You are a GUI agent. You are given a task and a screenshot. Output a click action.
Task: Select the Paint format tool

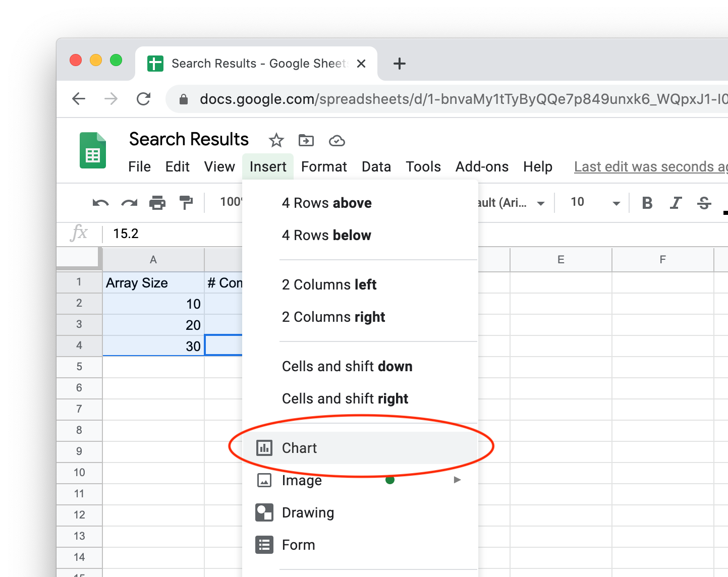click(186, 203)
